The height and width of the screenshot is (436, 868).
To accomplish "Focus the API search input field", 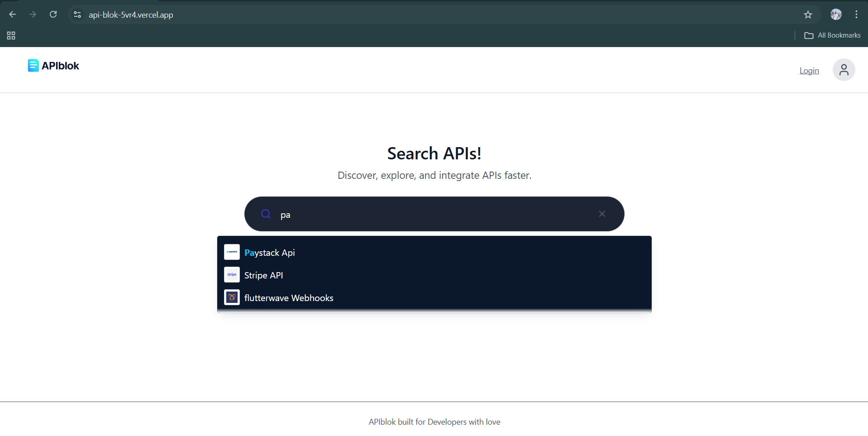I will (x=434, y=214).
